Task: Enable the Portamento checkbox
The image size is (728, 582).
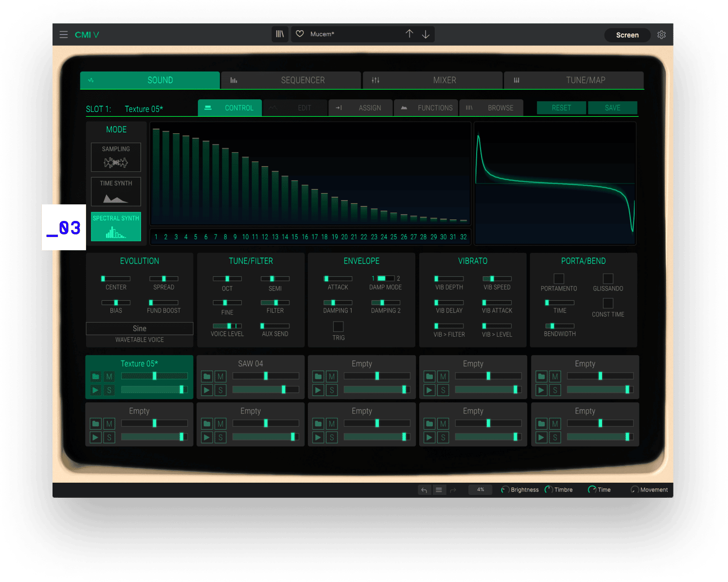Action: pos(559,278)
